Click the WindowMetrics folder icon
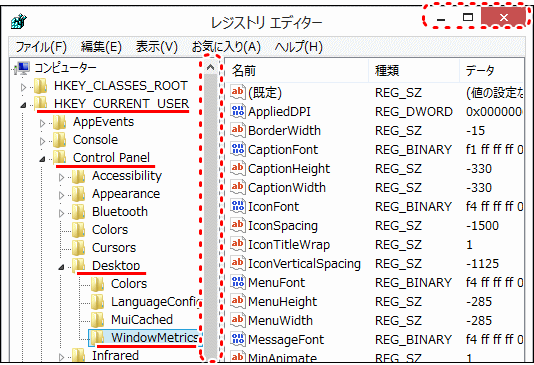Image resolution: width=534 pixels, height=365 pixels. pyautogui.click(x=97, y=337)
